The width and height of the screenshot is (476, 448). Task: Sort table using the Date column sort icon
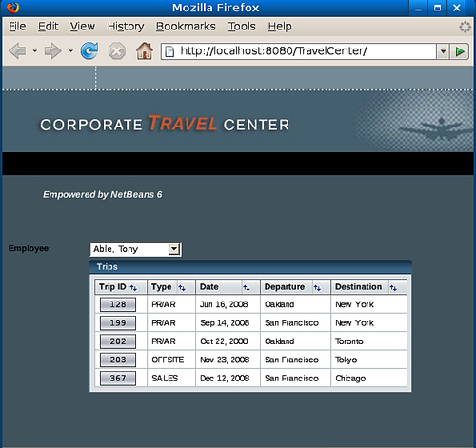247,288
